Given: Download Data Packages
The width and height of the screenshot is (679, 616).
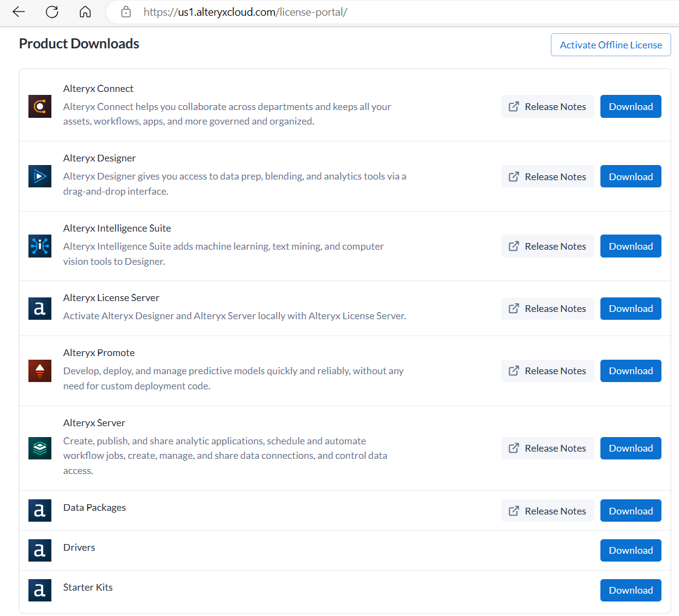Looking at the screenshot, I should tap(631, 511).
